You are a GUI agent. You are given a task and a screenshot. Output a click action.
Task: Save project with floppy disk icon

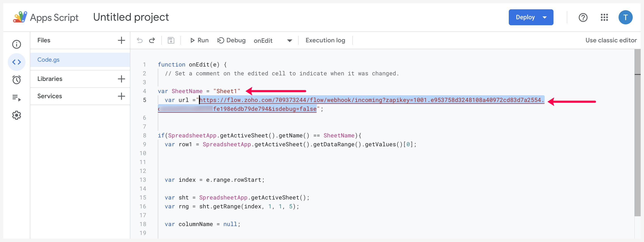coord(171,40)
